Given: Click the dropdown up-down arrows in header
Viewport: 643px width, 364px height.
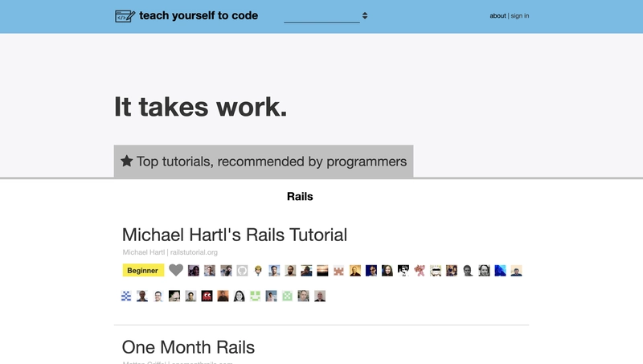Looking at the screenshot, I should point(365,16).
